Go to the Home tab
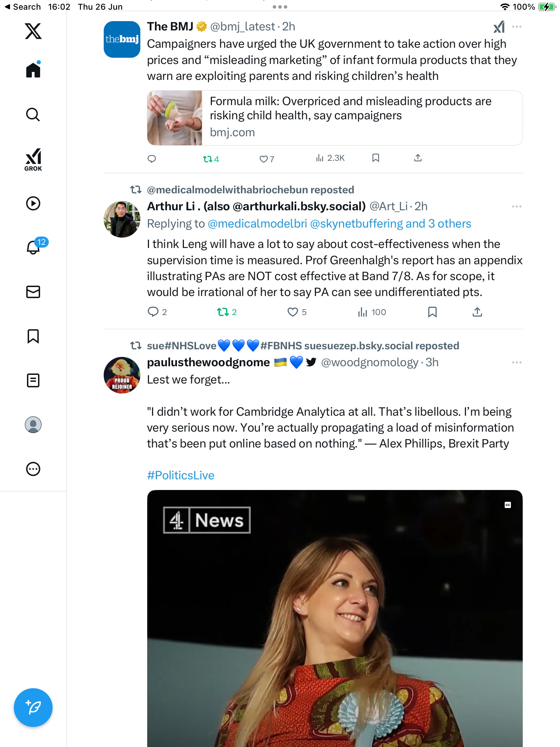This screenshot has width=560, height=747. [x=34, y=70]
